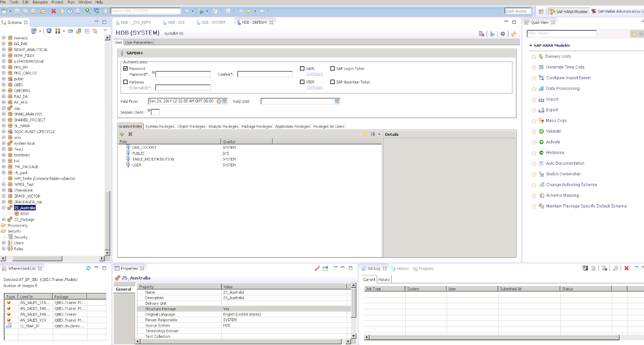Enable the Kerberos authentication checkbox
This screenshot has width=644, height=345.
pos(126,82)
